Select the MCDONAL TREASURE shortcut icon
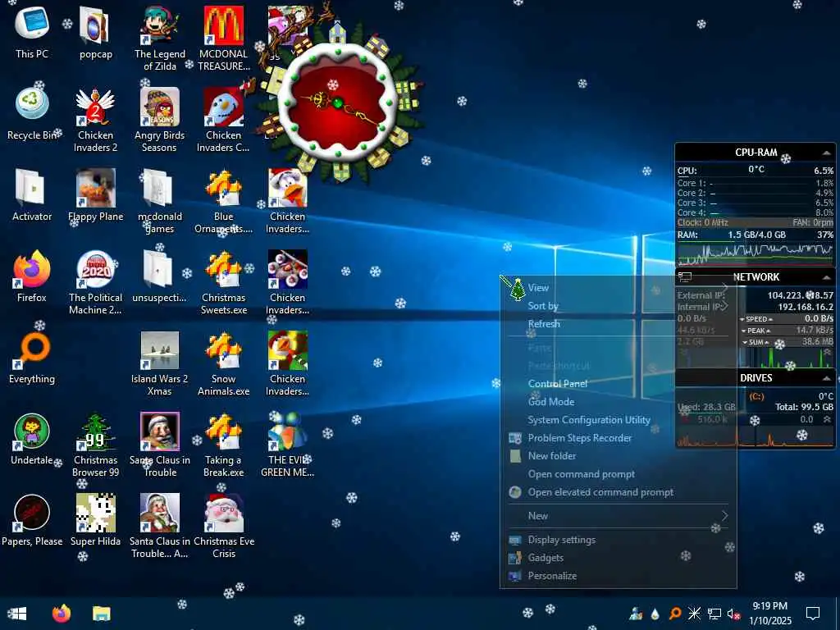This screenshot has height=630, width=840. (223, 39)
